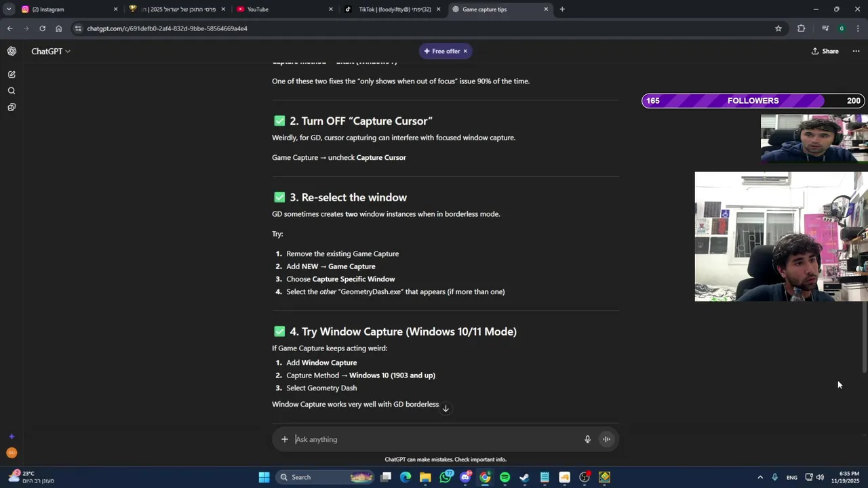
Task: Open the conversation three-dots options menu
Action: point(856,52)
